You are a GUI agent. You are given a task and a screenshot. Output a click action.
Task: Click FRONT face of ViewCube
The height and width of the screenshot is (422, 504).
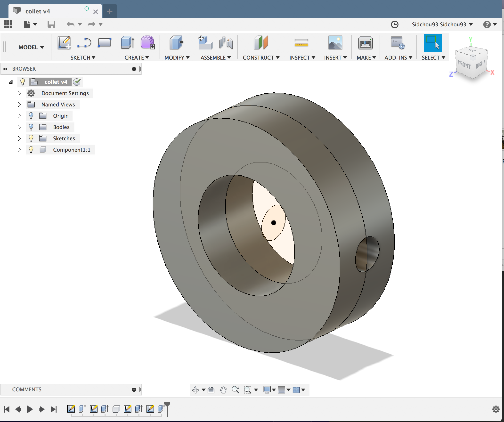(464, 64)
